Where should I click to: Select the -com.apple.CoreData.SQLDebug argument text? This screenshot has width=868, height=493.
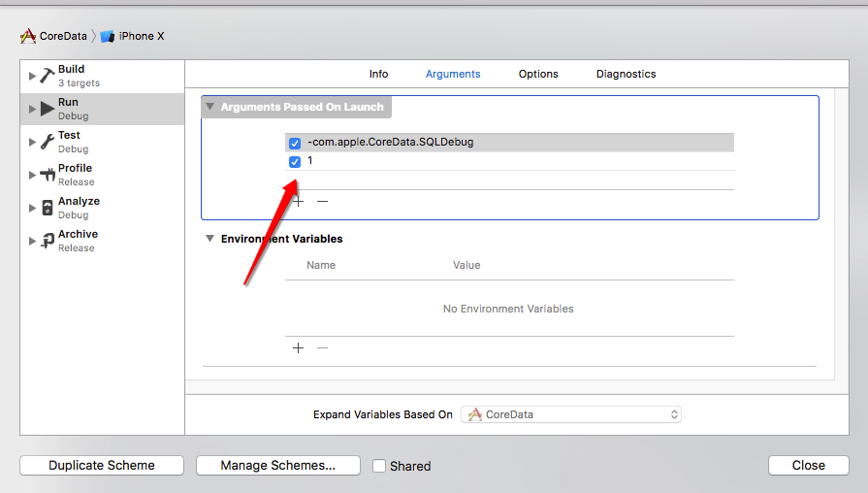pyautogui.click(x=391, y=142)
